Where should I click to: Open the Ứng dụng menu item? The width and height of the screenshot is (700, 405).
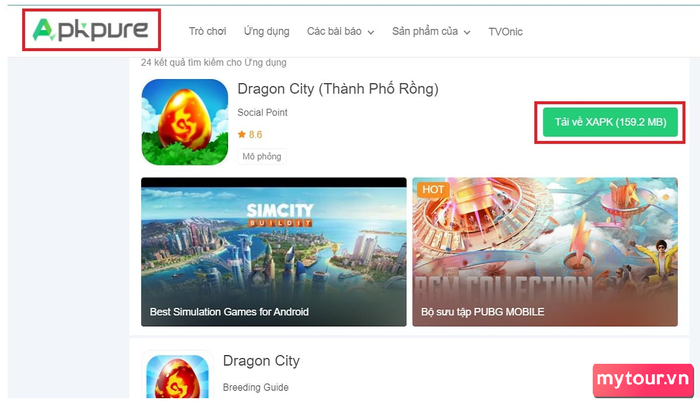[267, 31]
